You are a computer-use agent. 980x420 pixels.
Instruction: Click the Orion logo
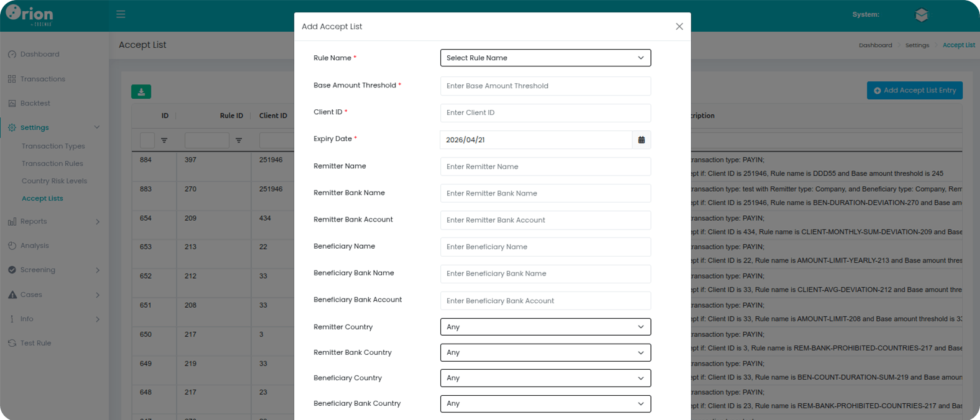(x=30, y=15)
